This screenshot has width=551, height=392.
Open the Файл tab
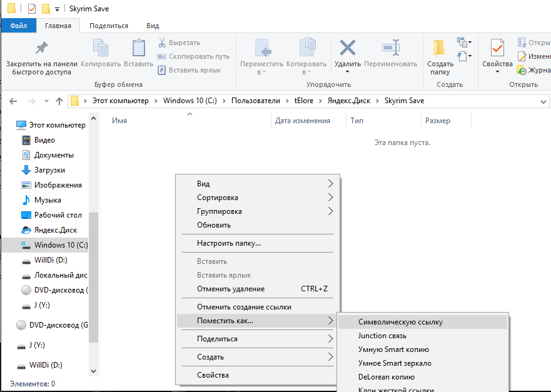click(19, 26)
